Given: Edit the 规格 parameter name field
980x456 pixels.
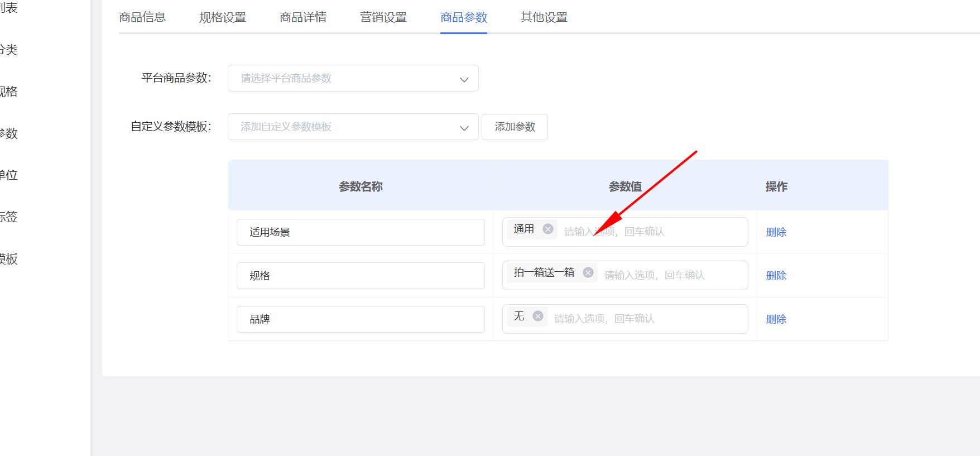Looking at the screenshot, I should [361, 276].
